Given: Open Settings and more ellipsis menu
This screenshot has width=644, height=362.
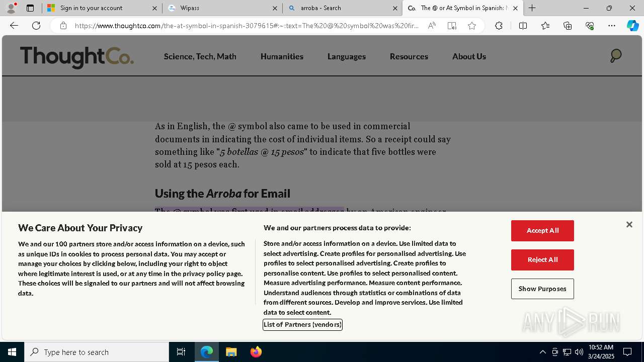Looking at the screenshot, I should (612, 26).
